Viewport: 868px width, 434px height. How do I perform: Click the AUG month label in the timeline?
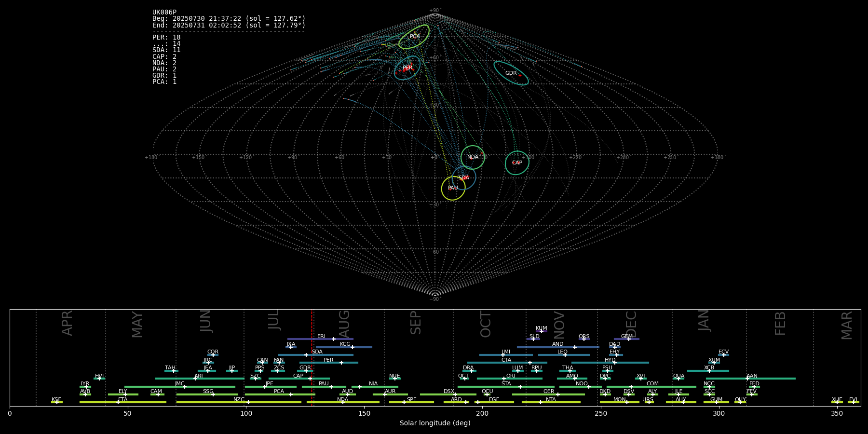(x=344, y=324)
